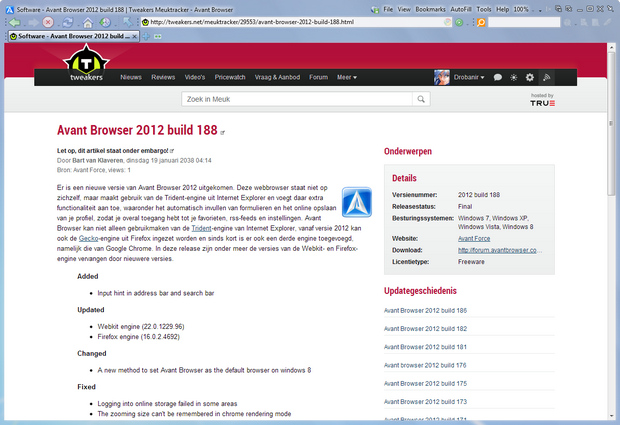
Task: Open the Nieuws section
Action: tap(131, 77)
